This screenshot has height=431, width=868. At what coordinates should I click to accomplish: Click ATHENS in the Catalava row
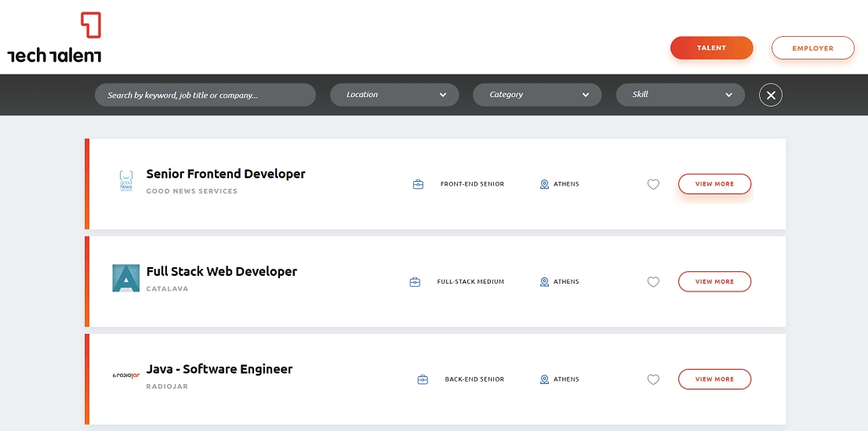click(x=566, y=281)
